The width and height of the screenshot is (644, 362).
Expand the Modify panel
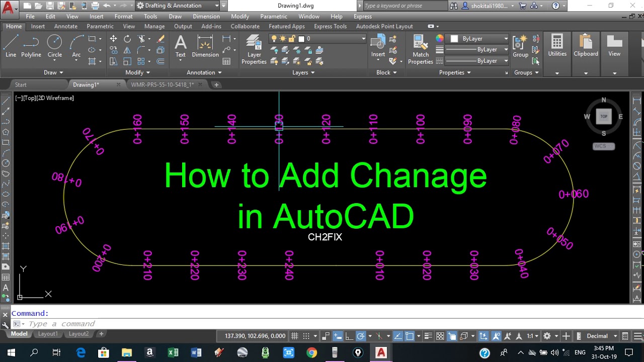coord(138,72)
